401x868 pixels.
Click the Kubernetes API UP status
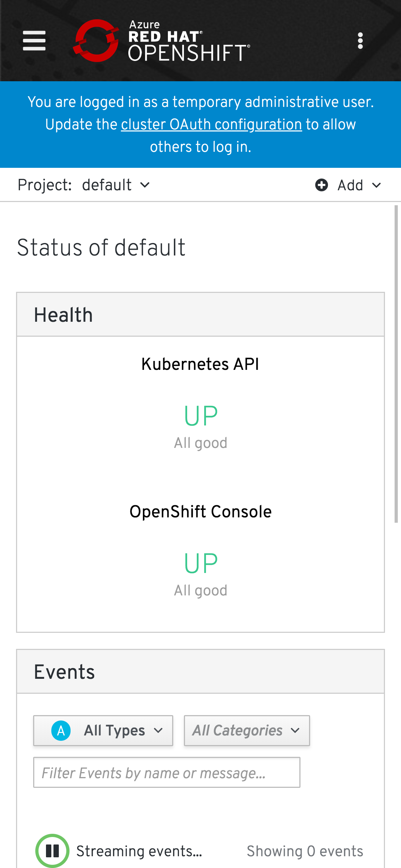click(201, 415)
